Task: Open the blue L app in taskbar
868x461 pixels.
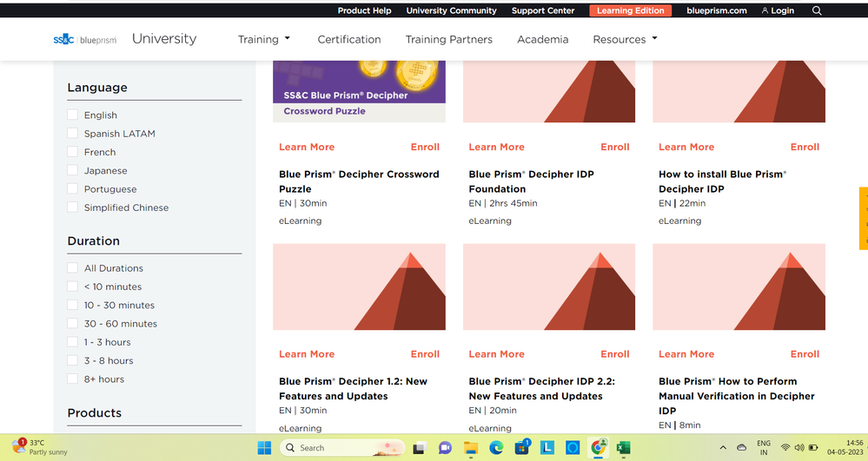Action: tap(547, 448)
